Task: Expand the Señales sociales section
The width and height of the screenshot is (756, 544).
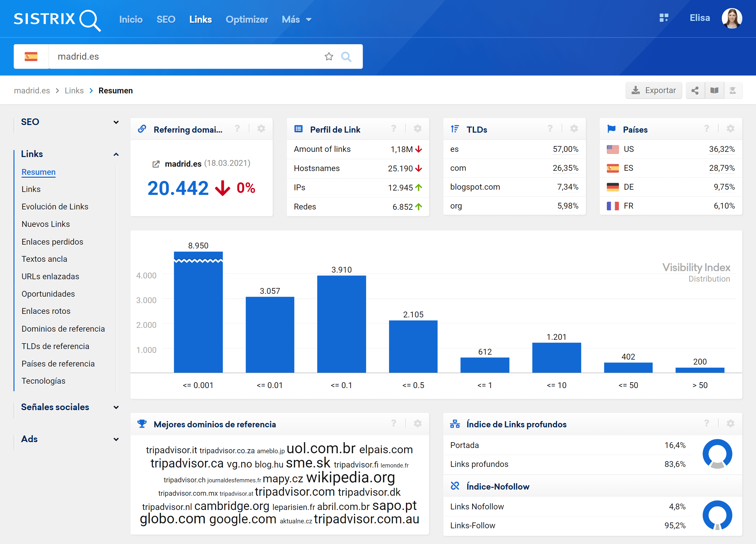Action: click(x=116, y=407)
